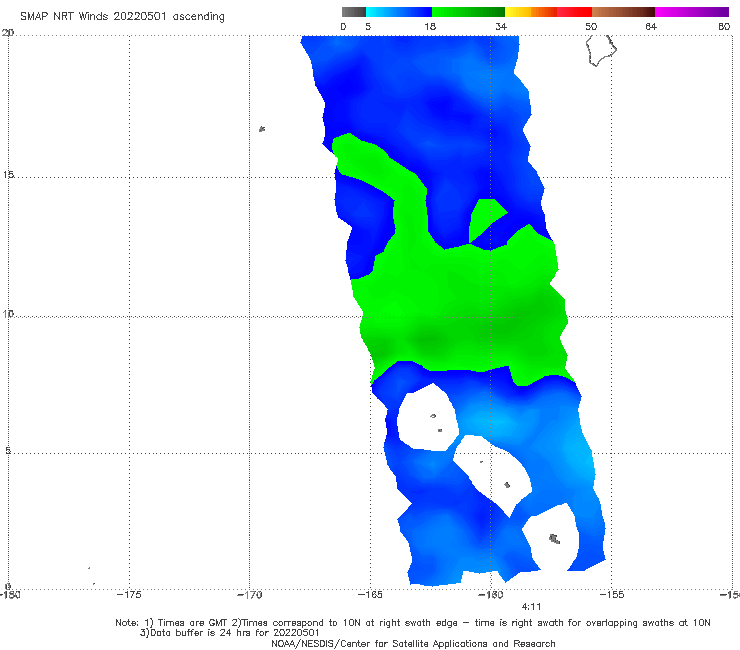
Task: Click the small island mark near longitude -170
Action: coord(262,129)
